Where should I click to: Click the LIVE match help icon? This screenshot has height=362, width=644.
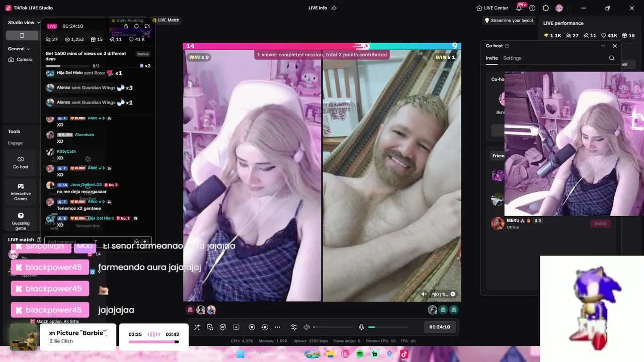(x=39, y=240)
